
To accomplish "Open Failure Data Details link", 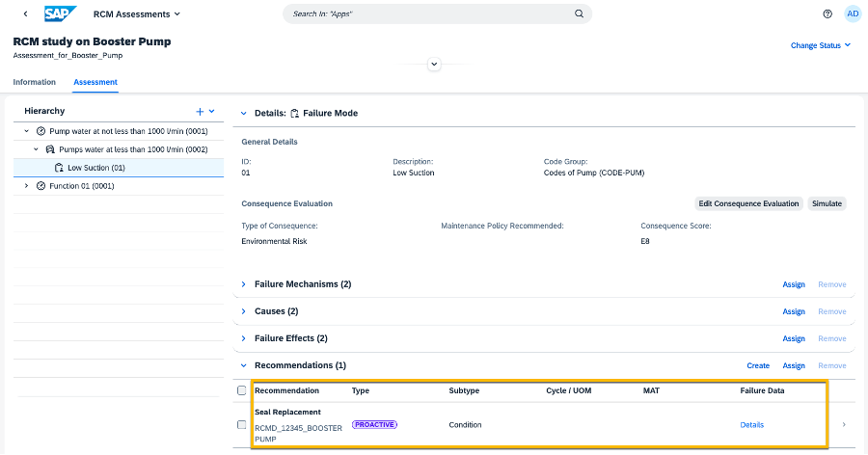I will pos(751,425).
